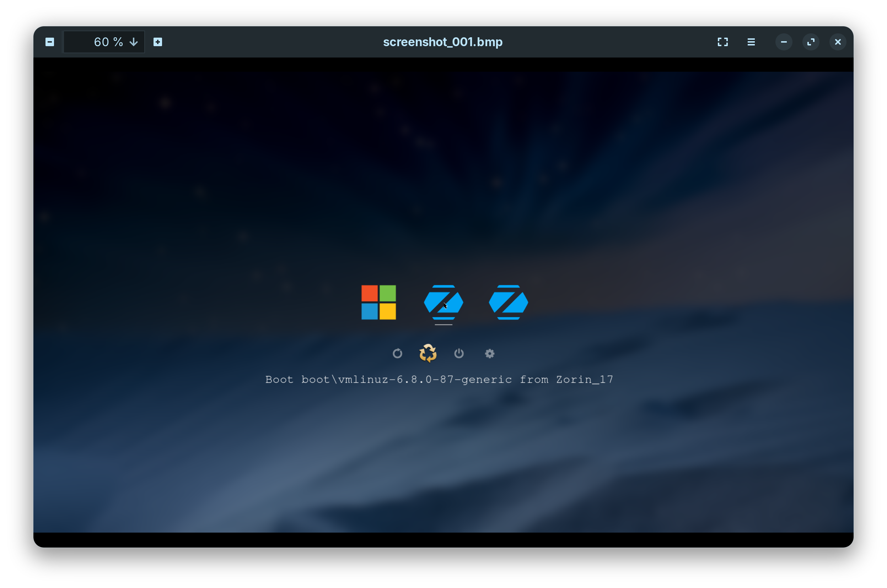Image resolution: width=887 pixels, height=588 pixels.
Task: Select the Windows boot entry logo
Action: [378, 302]
